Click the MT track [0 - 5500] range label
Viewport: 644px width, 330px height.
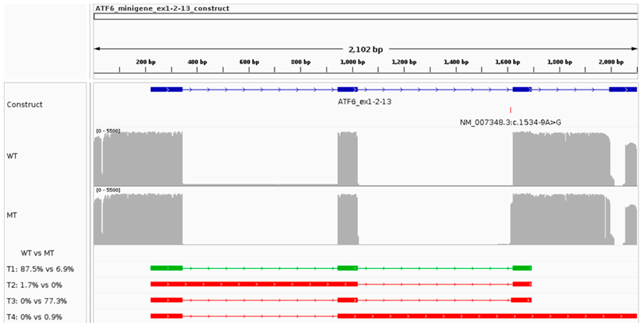[108, 190]
